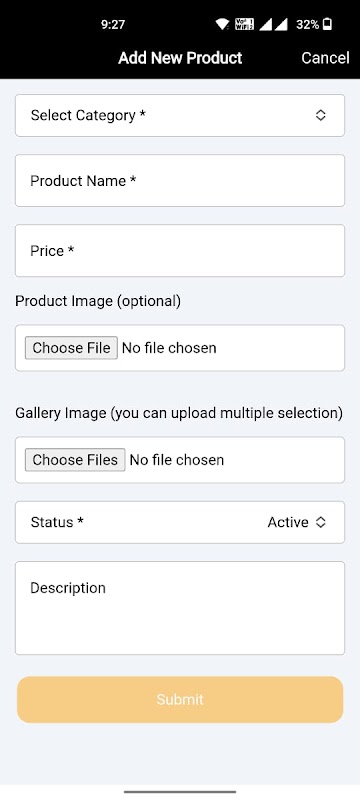Tap the VoWiFi indicator icon
Image resolution: width=360 pixels, height=800 pixels.
point(244,24)
